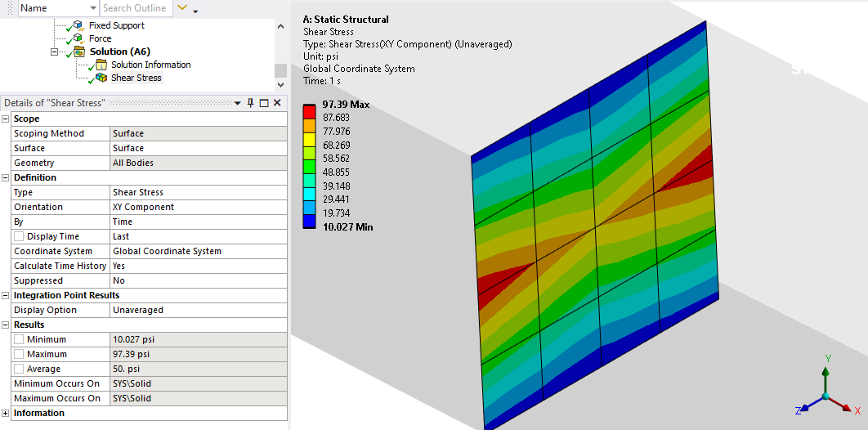Viewport: 868px width, 430px height.
Task: Collapse the Integration Point Results section
Action: tap(6, 295)
